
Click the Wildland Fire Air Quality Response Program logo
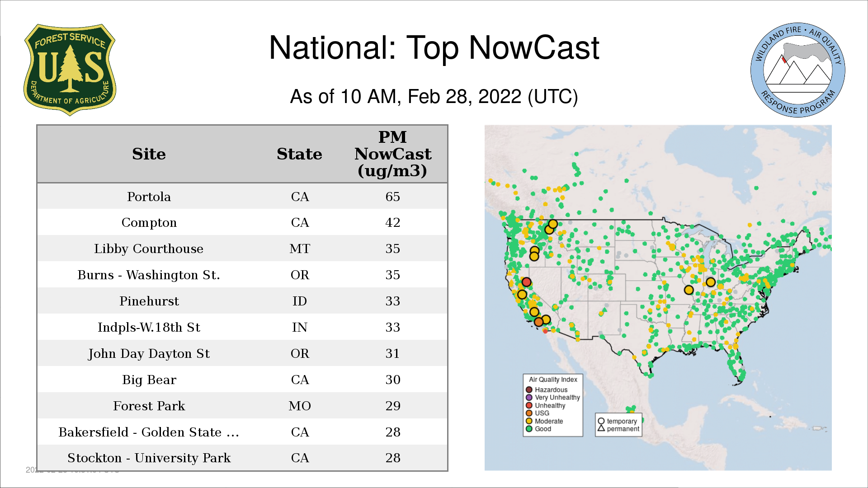[x=797, y=70]
